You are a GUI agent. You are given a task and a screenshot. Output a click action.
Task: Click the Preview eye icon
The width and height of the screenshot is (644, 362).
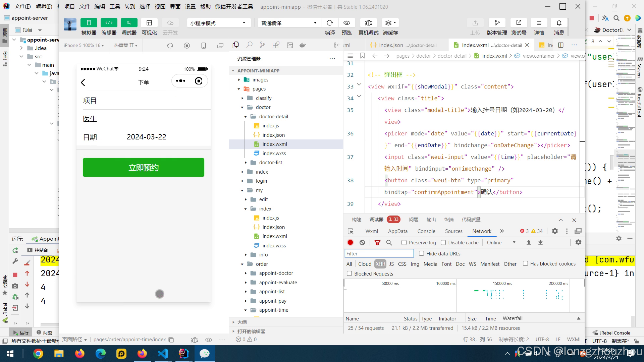pos(346,23)
